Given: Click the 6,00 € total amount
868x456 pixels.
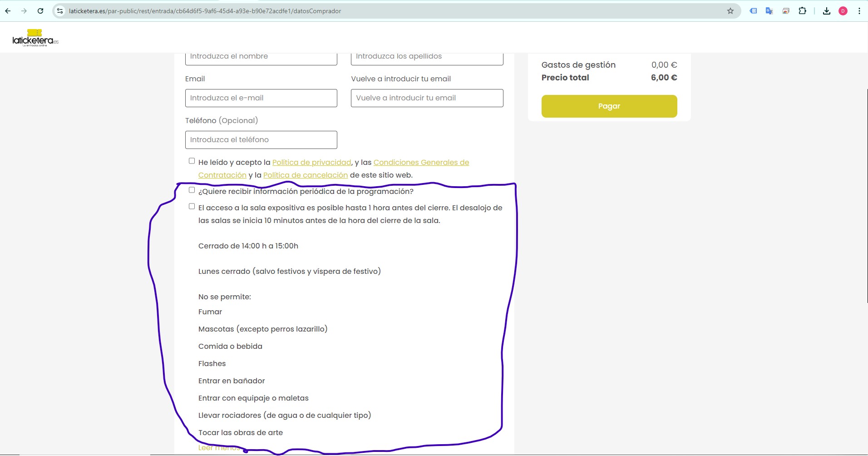Looking at the screenshot, I should 664,78.
